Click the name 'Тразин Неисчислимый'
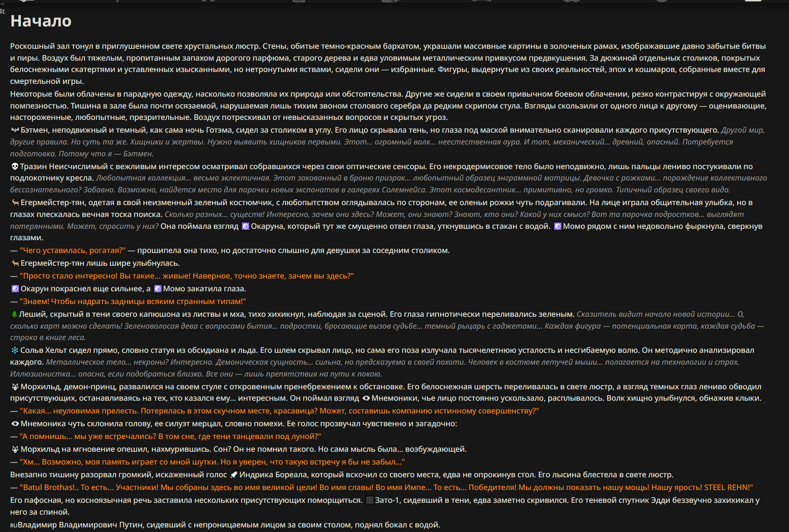The width and height of the screenshot is (789, 532). click(x=66, y=166)
